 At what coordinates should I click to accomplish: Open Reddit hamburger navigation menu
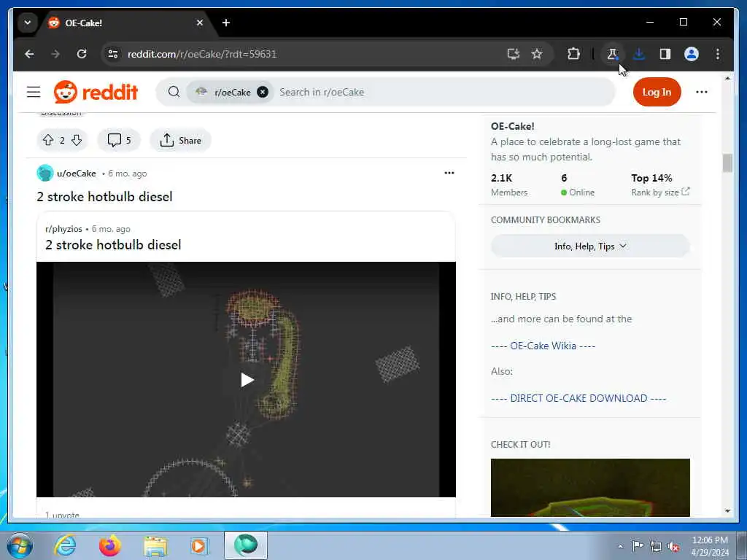pyautogui.click(x=34, y=92)
